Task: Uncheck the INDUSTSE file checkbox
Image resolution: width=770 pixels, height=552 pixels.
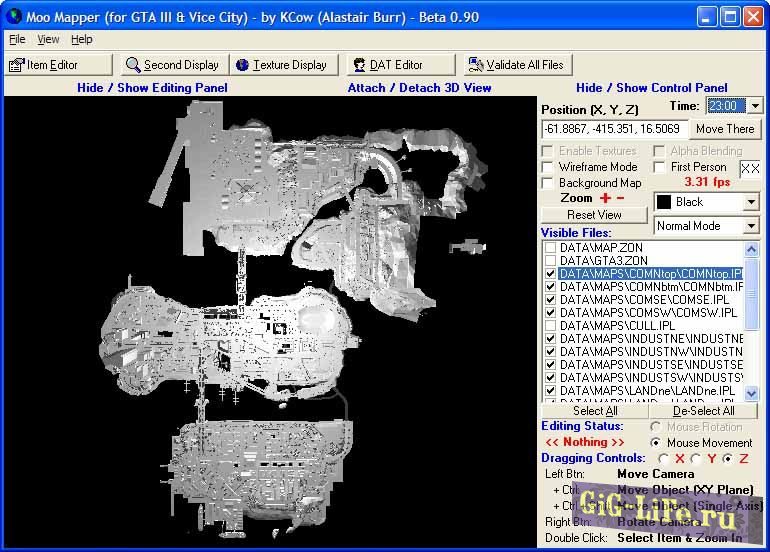Action: click(550, 364)
